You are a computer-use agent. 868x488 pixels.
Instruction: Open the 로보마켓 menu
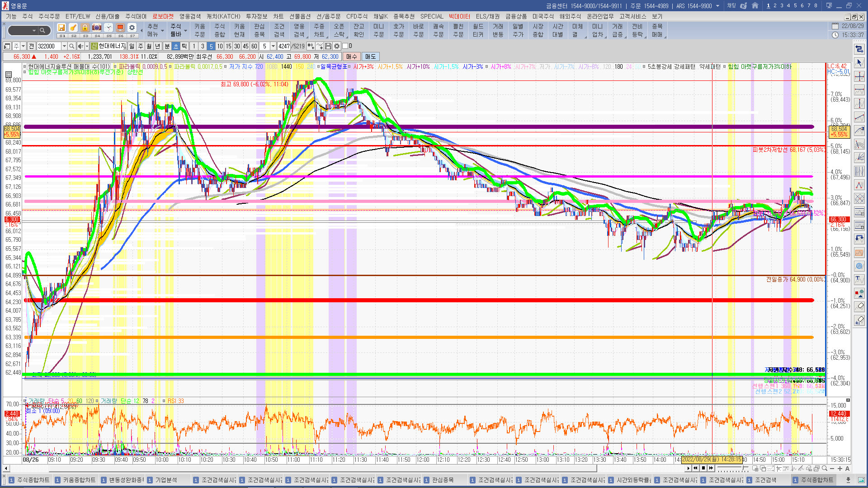click(x=163, y=16)
